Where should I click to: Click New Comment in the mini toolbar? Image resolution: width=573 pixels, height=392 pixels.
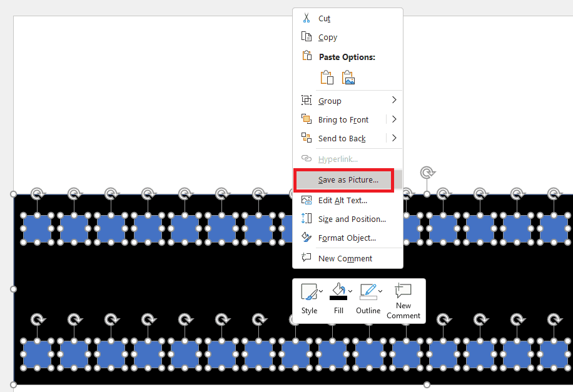tap(403, 301)
